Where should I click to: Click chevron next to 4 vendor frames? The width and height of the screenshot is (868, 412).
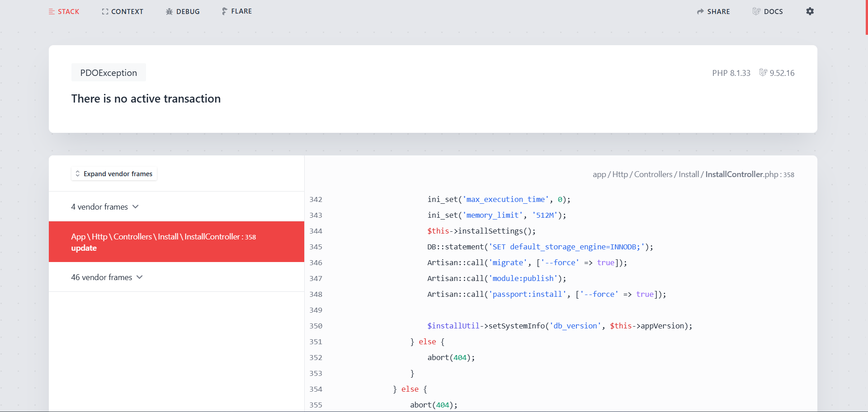(x=135, y=207)
